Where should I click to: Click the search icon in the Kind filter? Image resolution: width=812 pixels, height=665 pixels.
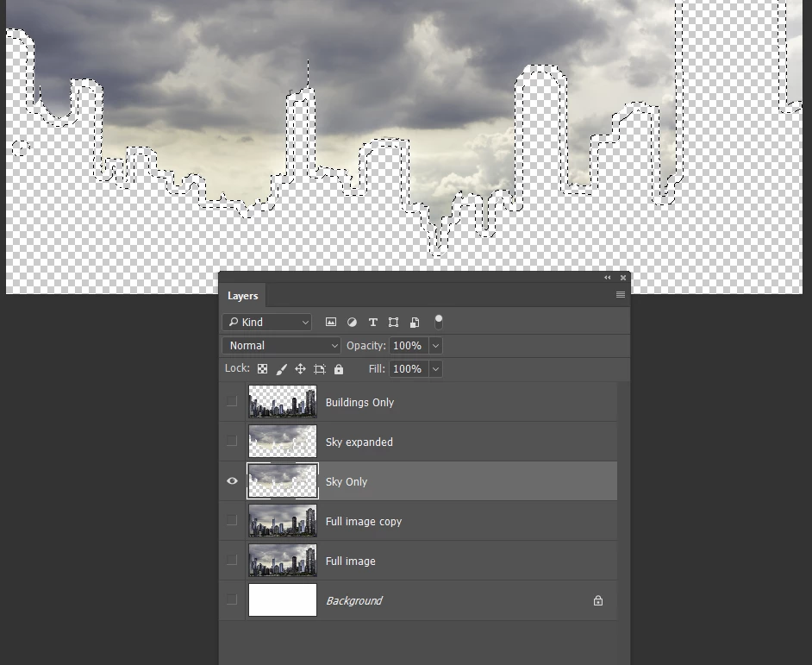point(234,322)
